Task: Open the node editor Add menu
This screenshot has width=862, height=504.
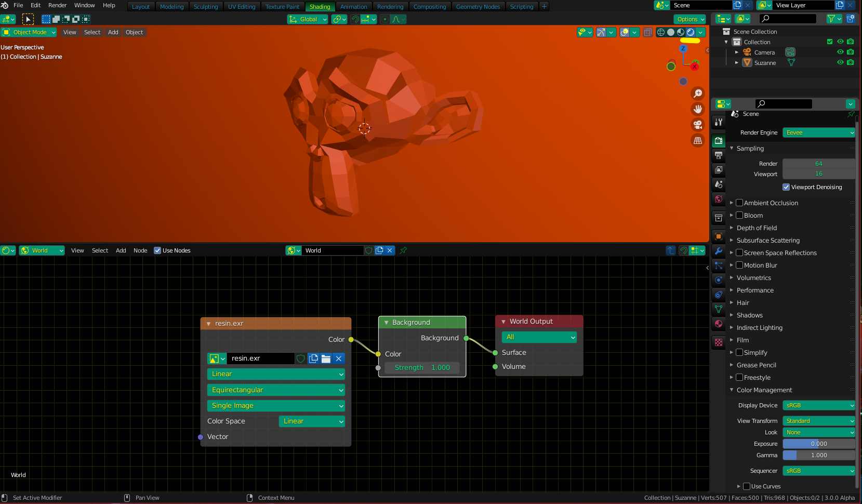Action: 121,250
